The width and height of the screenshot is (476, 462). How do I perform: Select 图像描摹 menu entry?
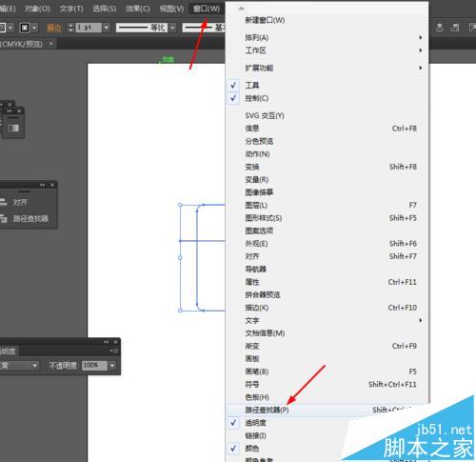pos(327,192)
